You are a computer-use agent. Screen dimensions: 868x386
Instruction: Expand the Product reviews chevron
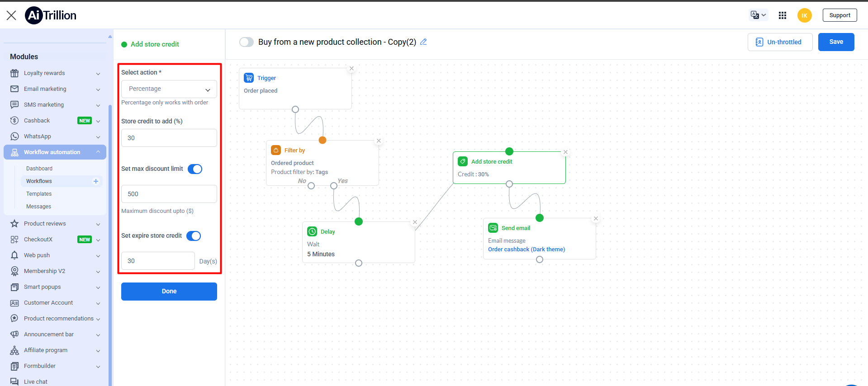pos(98,224)
